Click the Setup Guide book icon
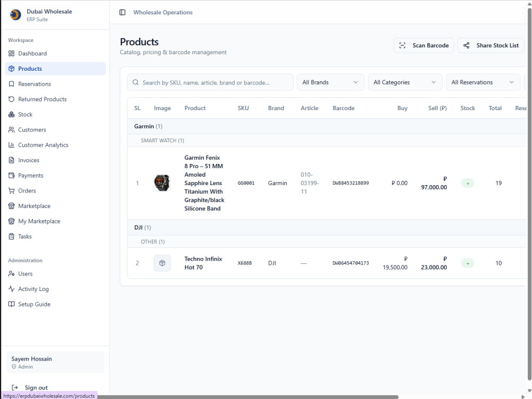Image resolution: width=532 pixels, height=399 pixels. [x=12, y=304]
